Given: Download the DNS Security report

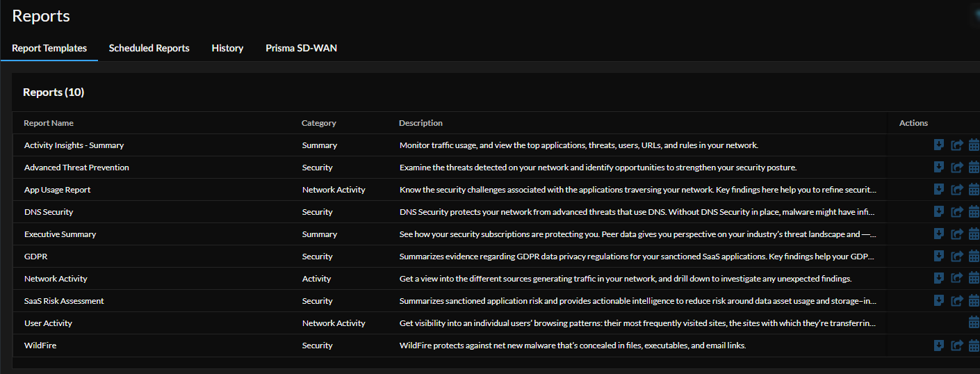Looking at the screenshot, I should pyautogui.click(x=938, y=212).
